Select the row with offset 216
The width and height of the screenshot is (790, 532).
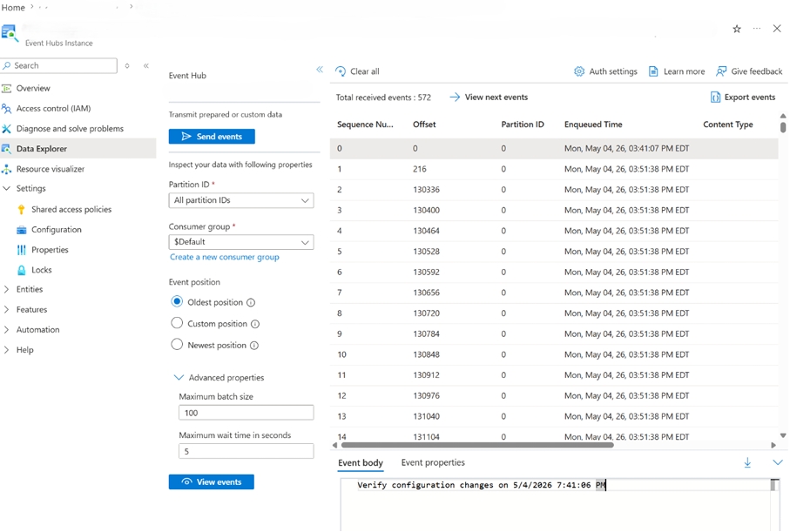coord(554,169)
